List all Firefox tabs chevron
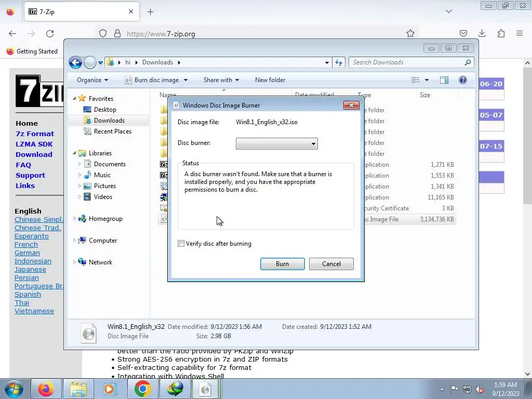This screenshot has width=532, height=399. tap(448, 11)
